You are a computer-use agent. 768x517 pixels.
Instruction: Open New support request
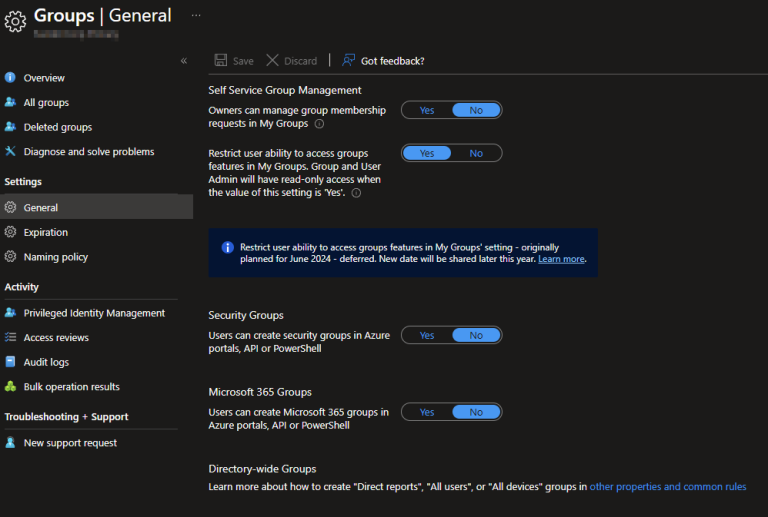(70, 443)
